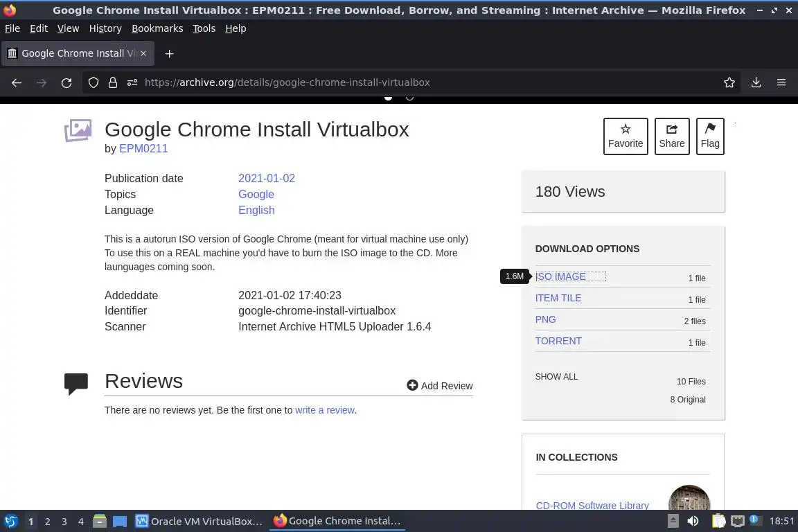Open a new tab with plus button
The height and width of the screenshot is (532, 798).
pos(170,53)
